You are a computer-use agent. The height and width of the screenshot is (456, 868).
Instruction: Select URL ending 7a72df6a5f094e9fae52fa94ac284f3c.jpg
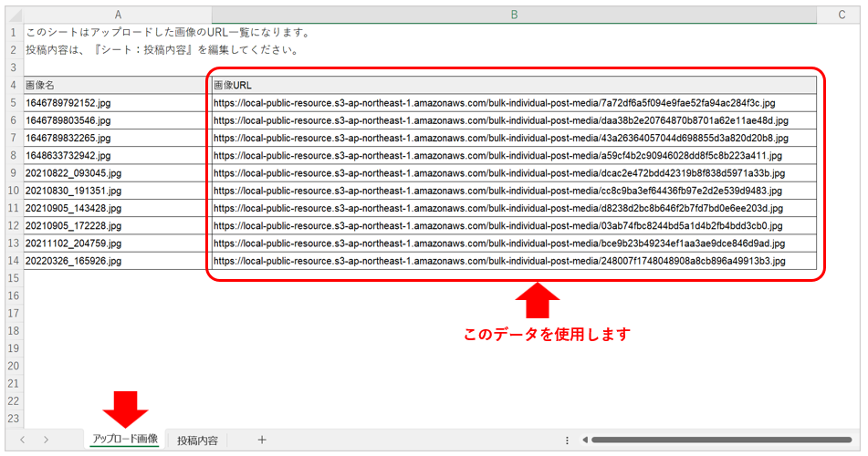[x=514, y=103]
